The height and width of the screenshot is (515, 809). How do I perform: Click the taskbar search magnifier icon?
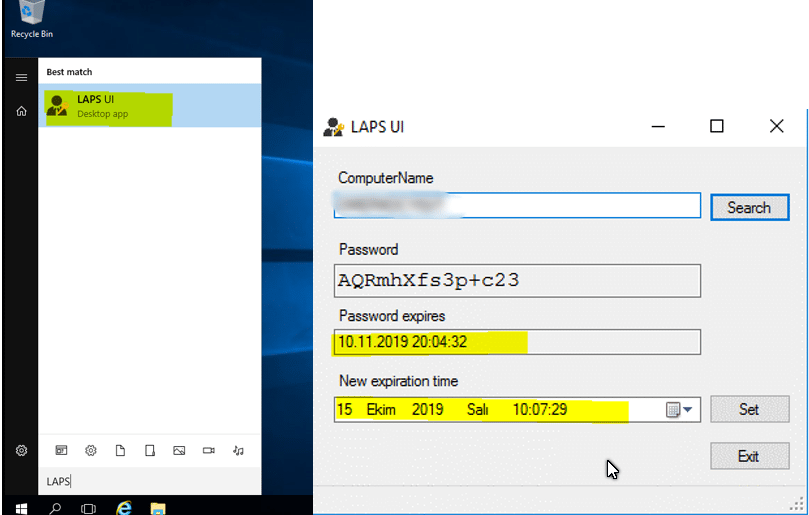tap(55, 509)
